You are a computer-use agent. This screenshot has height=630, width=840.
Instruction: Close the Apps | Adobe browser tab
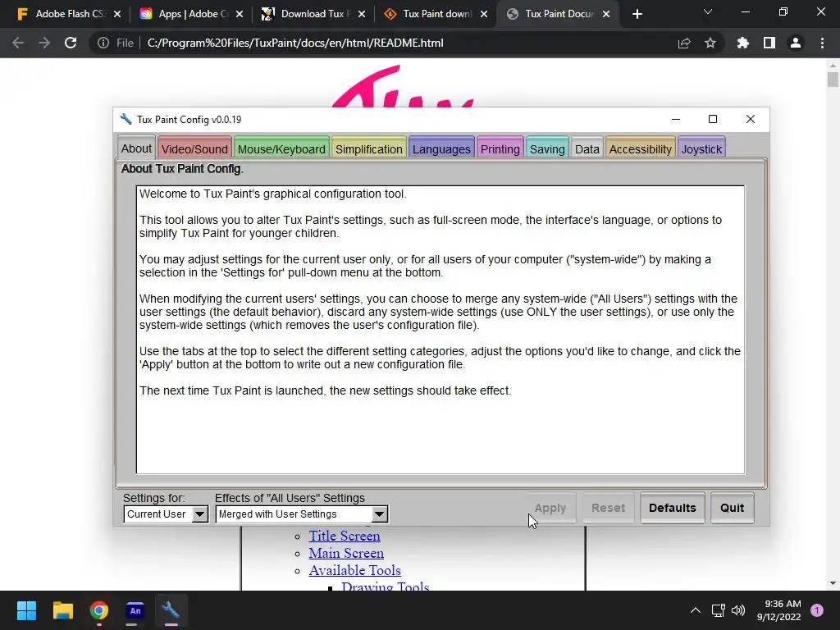(240, 14)
